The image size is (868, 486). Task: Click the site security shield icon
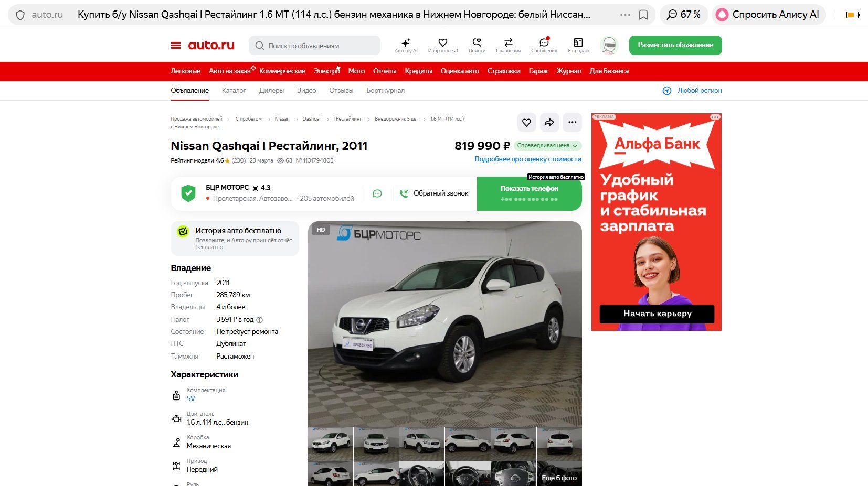pyautogui.click(x=20, y=15)
